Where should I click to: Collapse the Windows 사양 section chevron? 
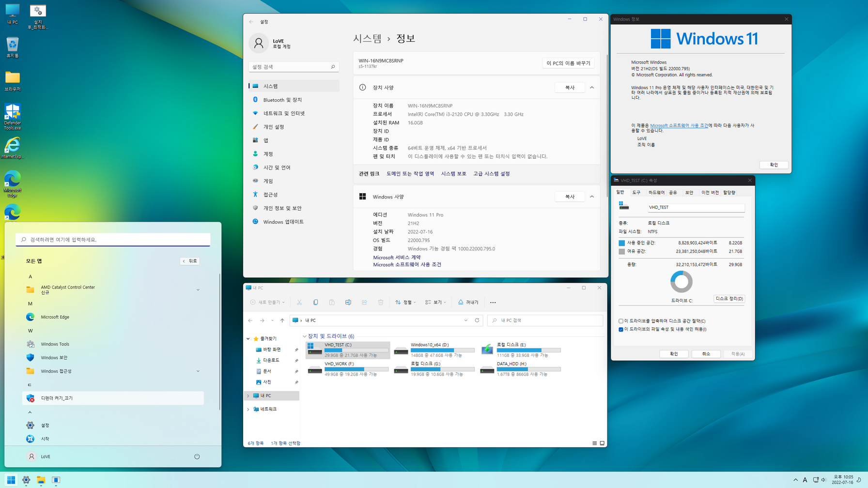tap(592, 197)
